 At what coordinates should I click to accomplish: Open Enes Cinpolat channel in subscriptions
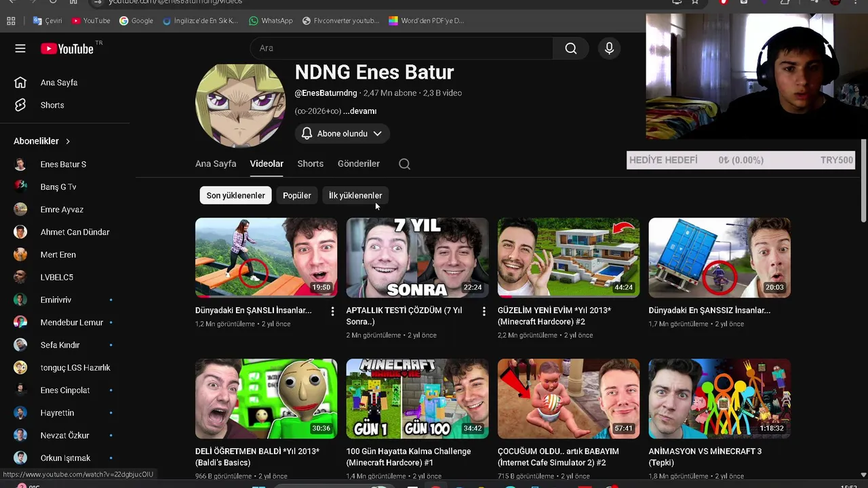64,390
